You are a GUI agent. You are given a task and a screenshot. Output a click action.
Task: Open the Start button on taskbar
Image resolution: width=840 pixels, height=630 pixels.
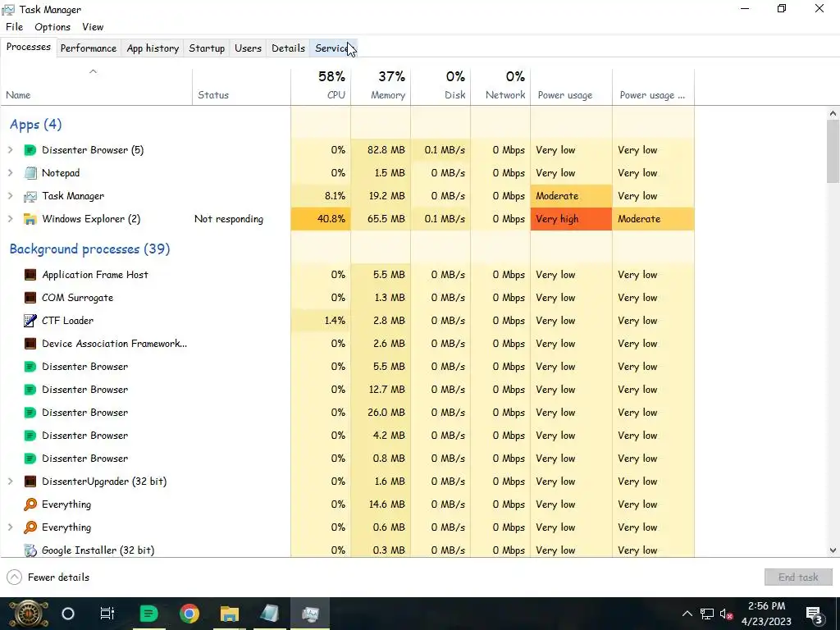click(x=28, y=614)
